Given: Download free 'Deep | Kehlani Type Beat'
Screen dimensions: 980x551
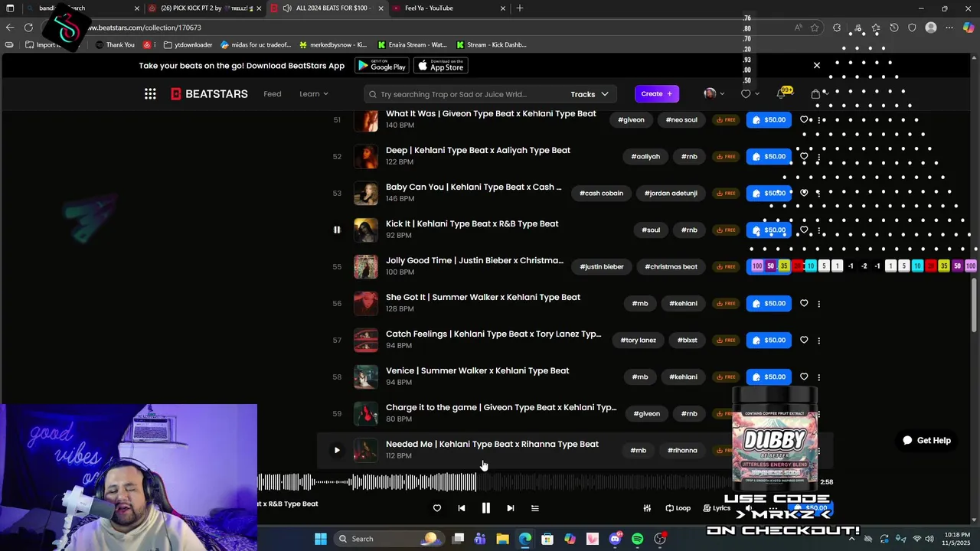Looking at the screenshot, I should point(726,157).
